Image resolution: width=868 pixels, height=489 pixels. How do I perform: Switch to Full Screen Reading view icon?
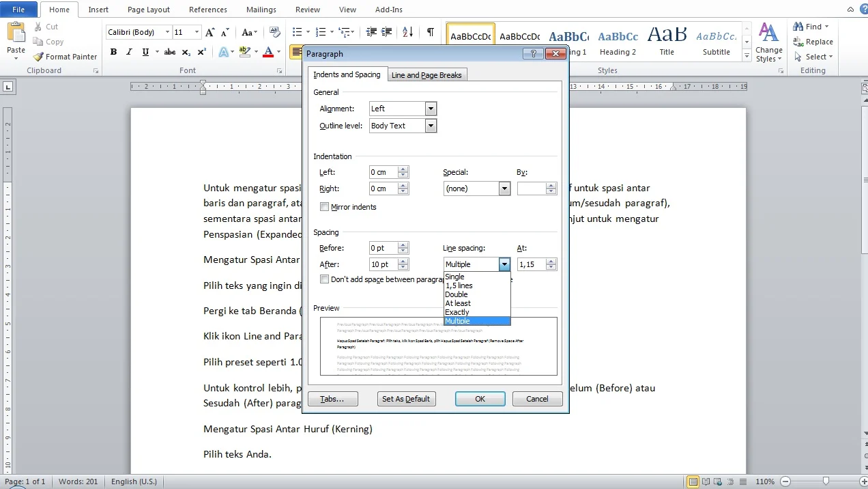[705, 481]
